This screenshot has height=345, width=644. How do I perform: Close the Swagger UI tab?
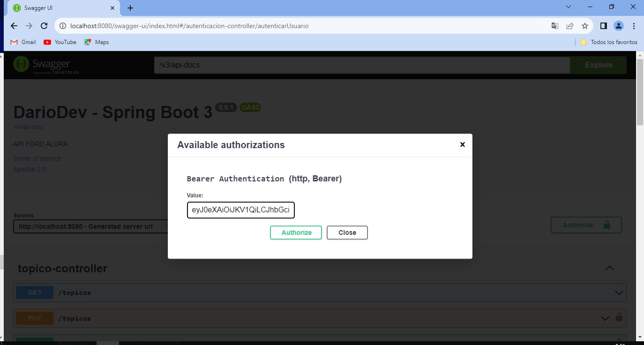(112, 8)
